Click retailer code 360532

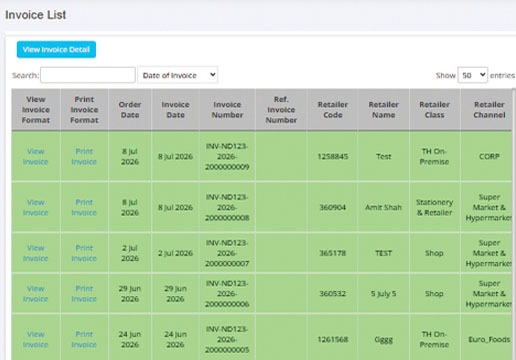coord(333,294)
